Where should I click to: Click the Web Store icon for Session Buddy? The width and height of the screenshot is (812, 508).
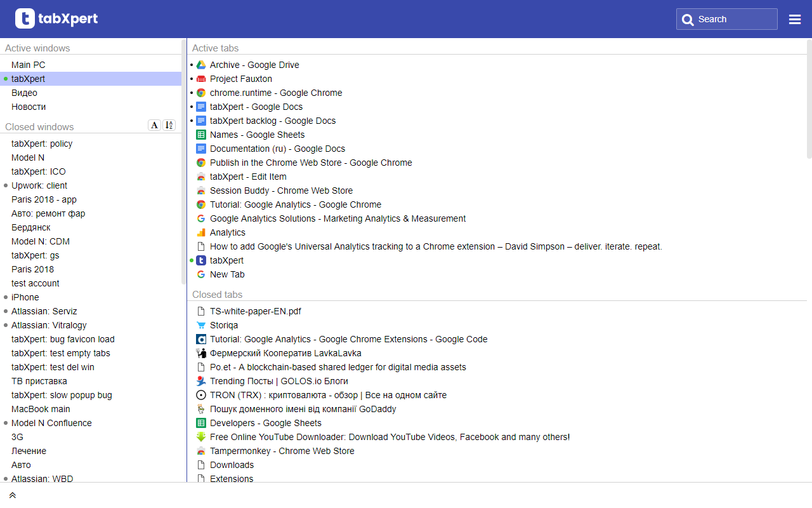(x=201, y=190)
